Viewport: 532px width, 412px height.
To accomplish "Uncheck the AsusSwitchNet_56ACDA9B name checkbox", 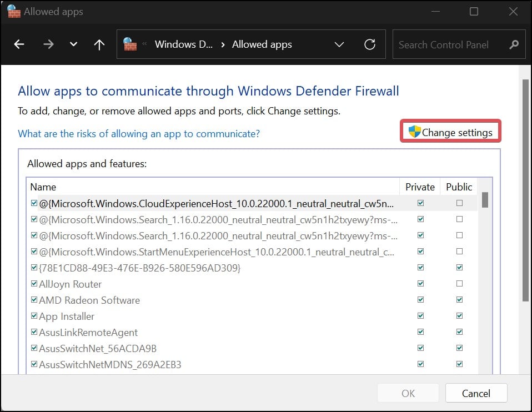I will [34, 348].
